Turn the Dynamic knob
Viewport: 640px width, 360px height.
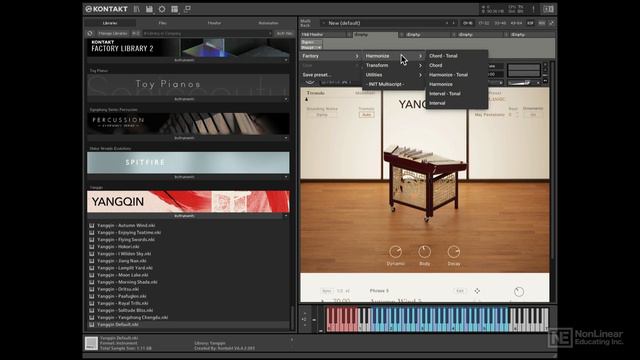(396, 252)
